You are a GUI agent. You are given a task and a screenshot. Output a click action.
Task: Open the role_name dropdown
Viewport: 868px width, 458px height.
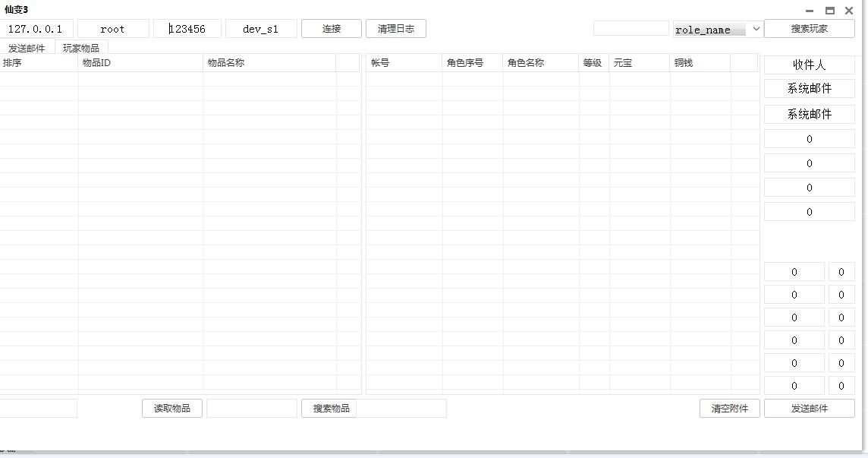(x=718, y=29)
